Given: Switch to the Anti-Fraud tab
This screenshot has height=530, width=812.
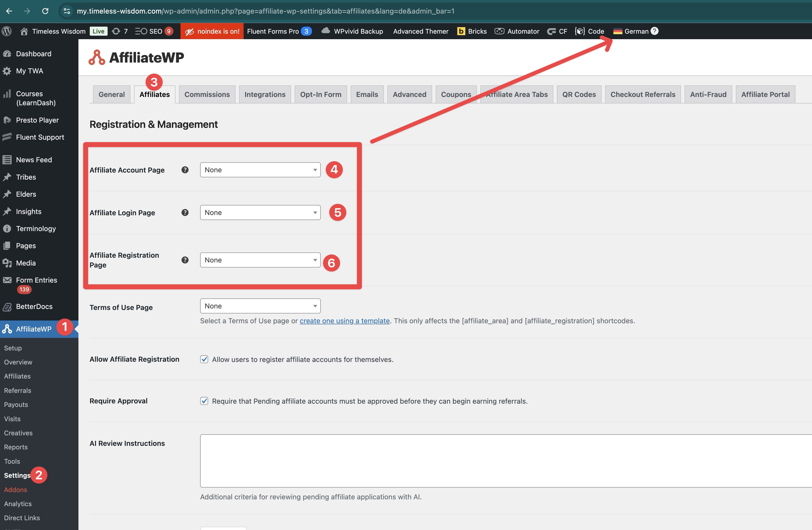Looking at the screenshot, I should (x=708, y=94).
